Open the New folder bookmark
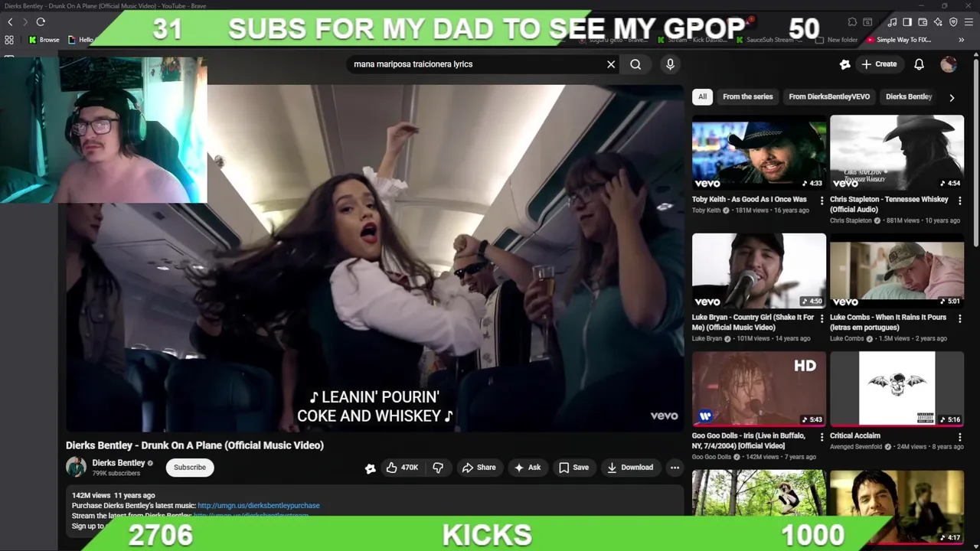This screenshot has height=551, width=980. click(836, 40)
